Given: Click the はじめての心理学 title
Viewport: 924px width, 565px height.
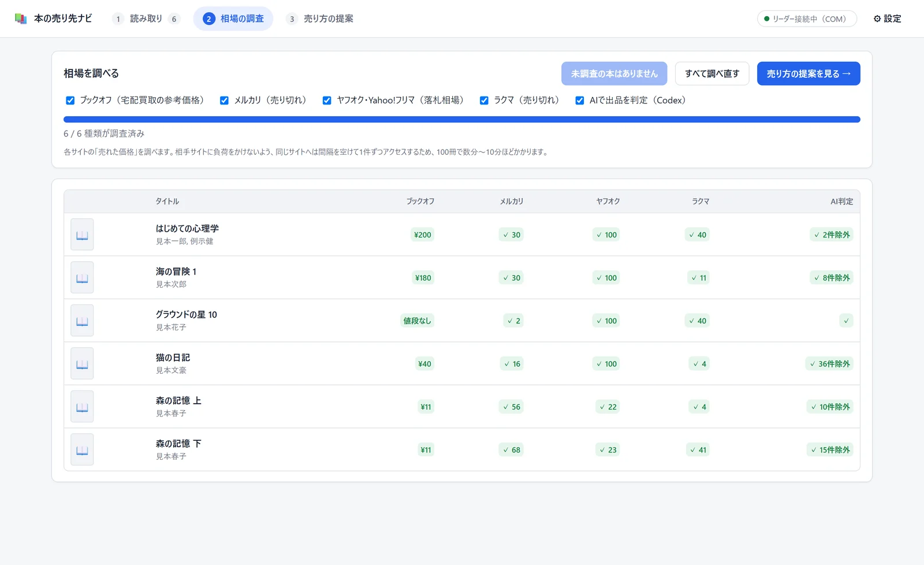Looking at the screenshot, I should [x=187, y=228].
